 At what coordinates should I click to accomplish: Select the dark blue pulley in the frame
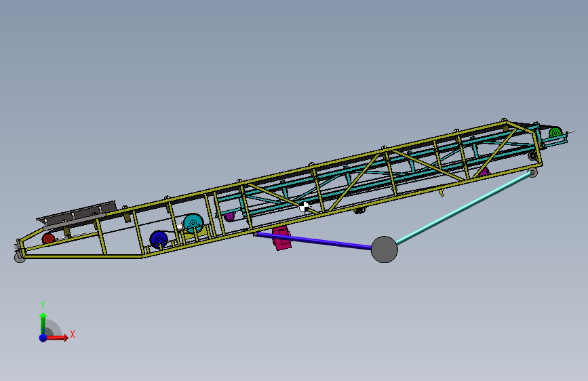[159, 239]
